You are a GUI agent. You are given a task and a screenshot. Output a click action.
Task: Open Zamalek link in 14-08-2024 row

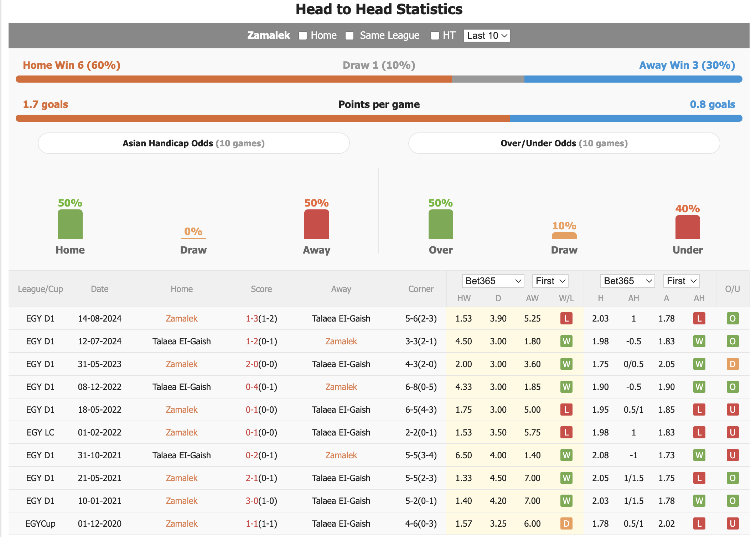click(182, 318)
